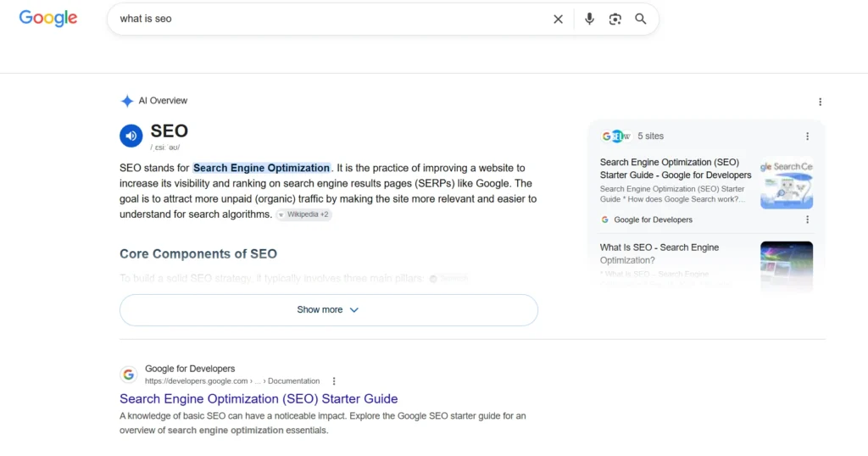868x456 pixels.
Task: Clear the search query with X
Action: pyautogui.click(x=558, y=19)
